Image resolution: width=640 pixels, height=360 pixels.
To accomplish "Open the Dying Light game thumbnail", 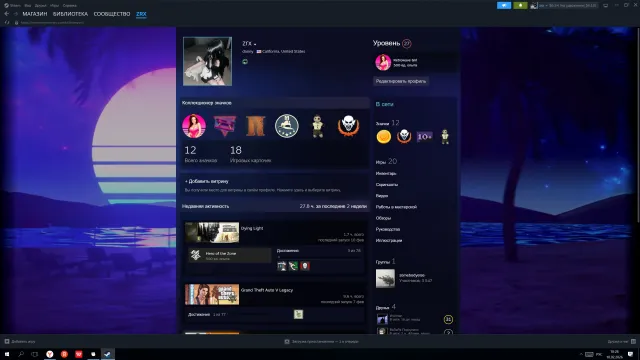I will pos(212,232).
